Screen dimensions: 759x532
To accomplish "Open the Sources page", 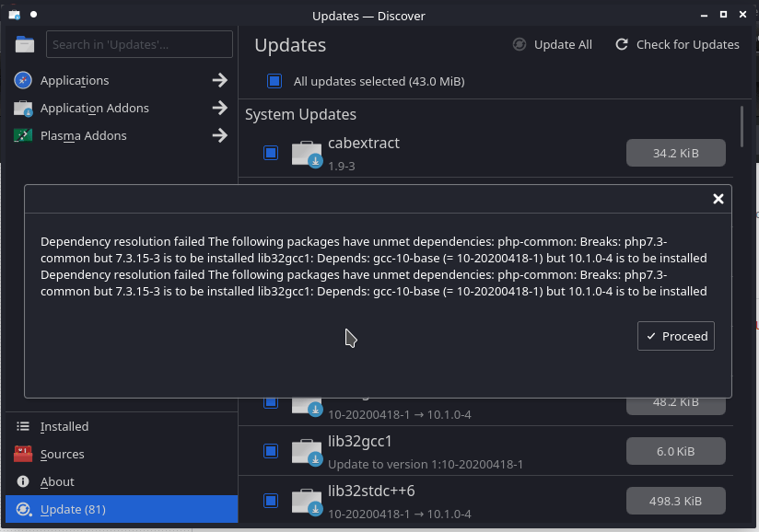I will (122, 454).
